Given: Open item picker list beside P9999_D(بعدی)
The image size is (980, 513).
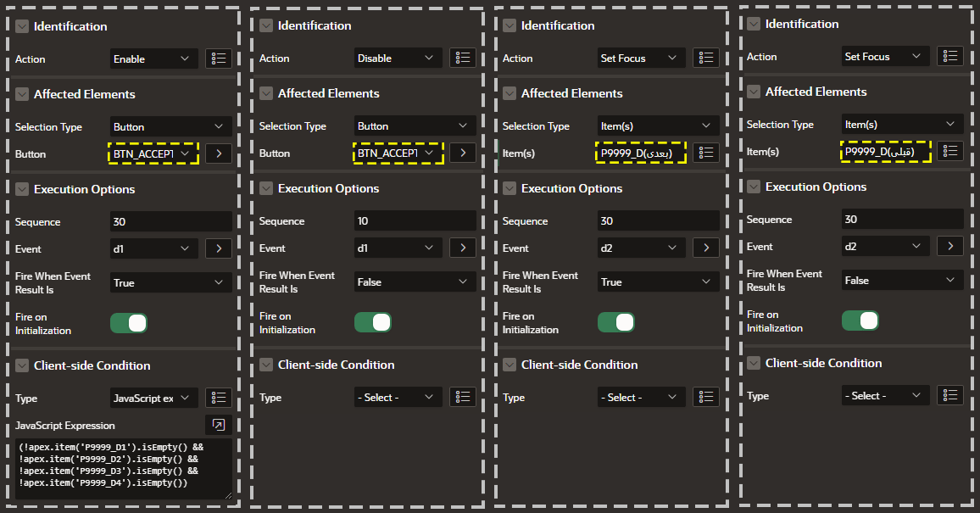Looking at the screenshot, I should point(706,153).
